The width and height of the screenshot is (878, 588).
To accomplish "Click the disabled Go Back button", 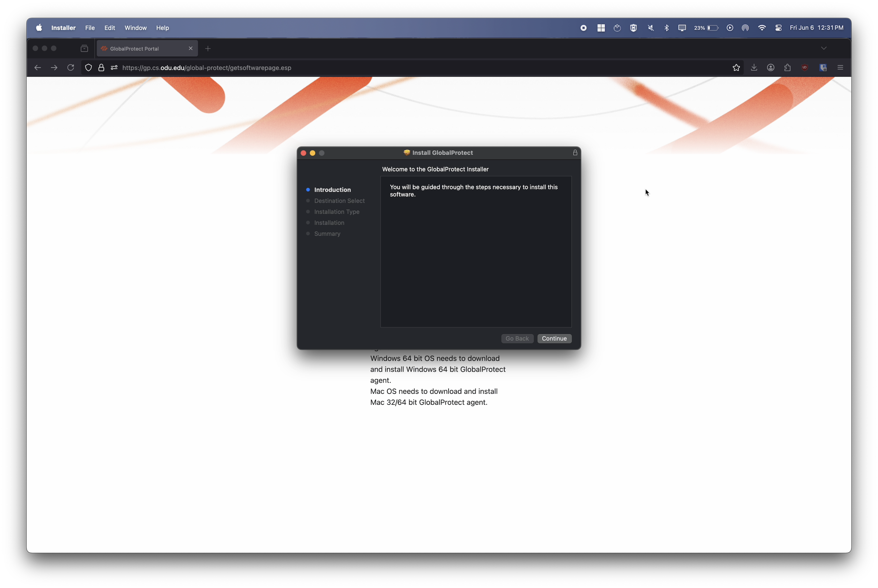I will pos(517,338).
